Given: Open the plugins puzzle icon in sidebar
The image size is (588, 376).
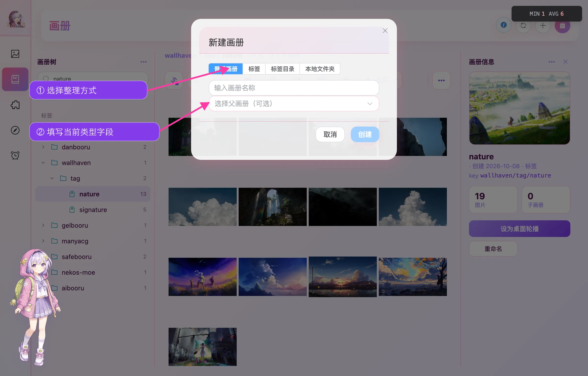Looking at the screenshot, I should 15,105.
